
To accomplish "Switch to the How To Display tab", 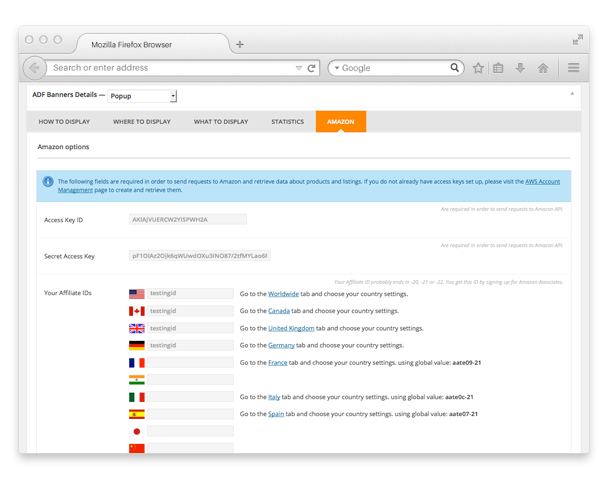I will [64, 122].
